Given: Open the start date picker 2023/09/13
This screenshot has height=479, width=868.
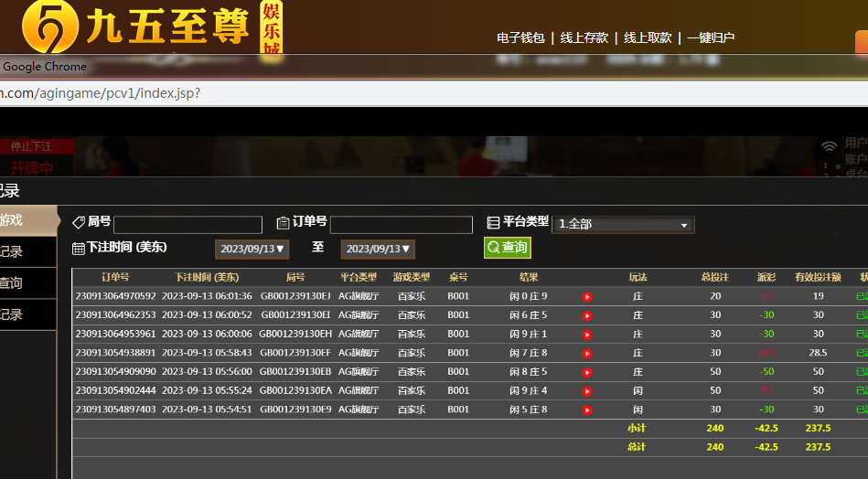Looking at the screenshot, I should click(x=252, y=249).
